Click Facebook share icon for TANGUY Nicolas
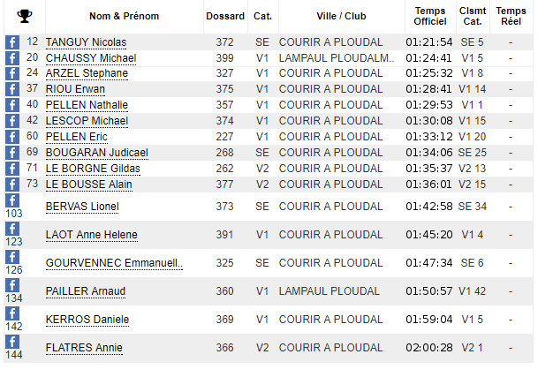553x392 pixels. pos(12,42)
